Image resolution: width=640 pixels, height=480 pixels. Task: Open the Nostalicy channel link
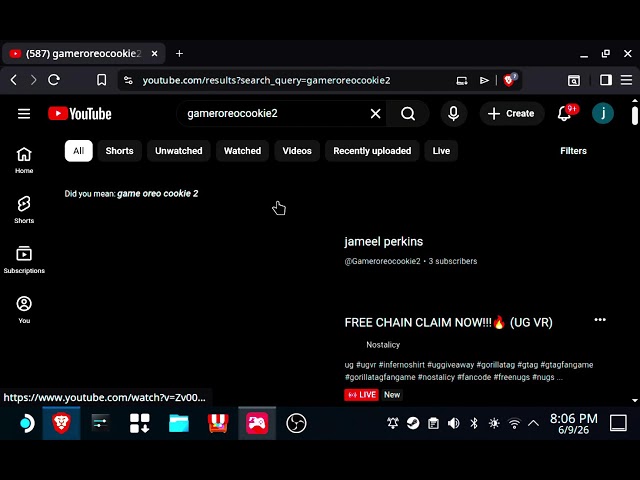383,344
